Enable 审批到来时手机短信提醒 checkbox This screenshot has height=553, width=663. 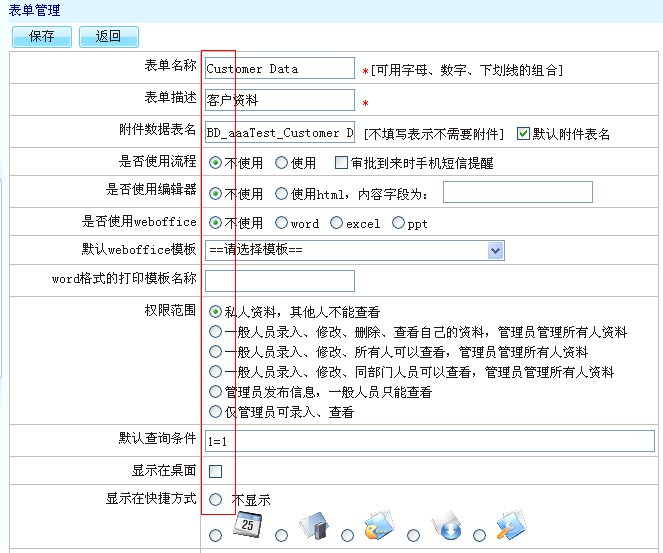pyautogui.click(x=341, y=163)
